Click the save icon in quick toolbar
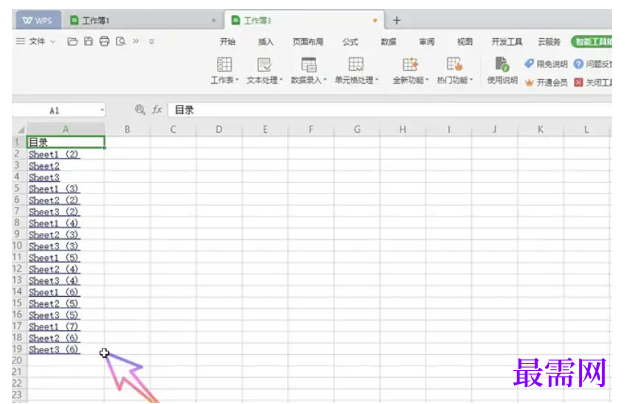 coord(88,41)
